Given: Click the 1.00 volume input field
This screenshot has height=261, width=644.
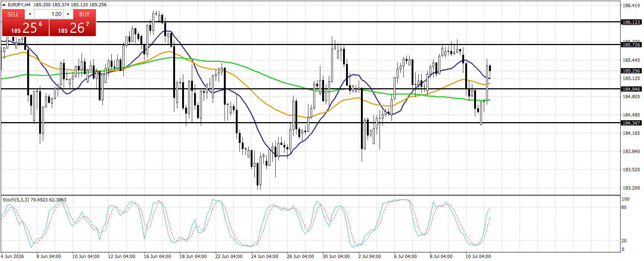Looking at the screenshot, I should pyautogui.click(x=49, y=14).
